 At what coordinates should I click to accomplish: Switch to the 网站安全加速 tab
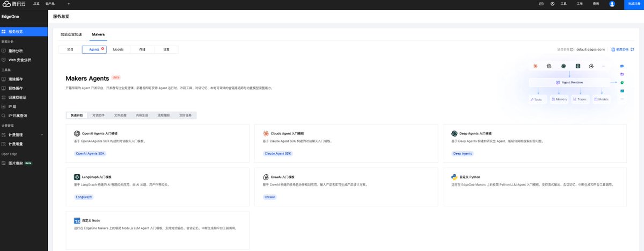pos(71,34)
